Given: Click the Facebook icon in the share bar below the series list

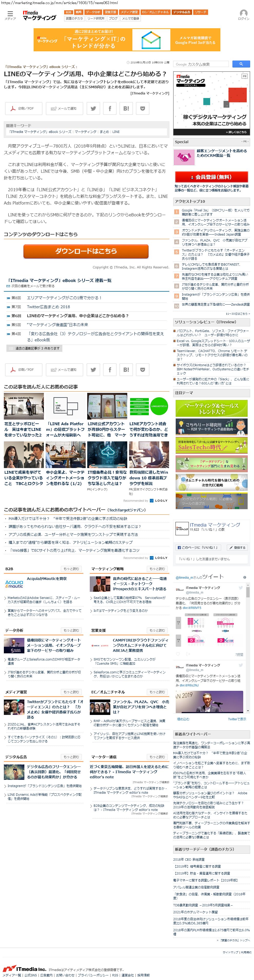Looking at the screenshot, I should pos(110,370).
